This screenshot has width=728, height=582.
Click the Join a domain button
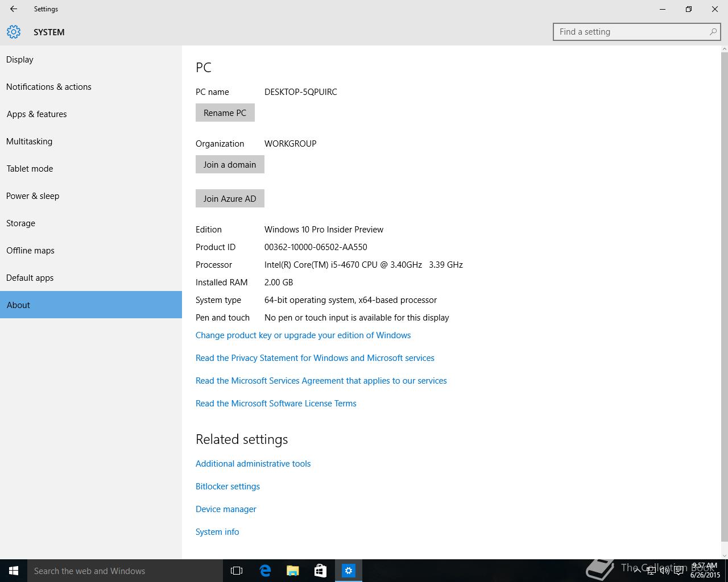[230, 164]
